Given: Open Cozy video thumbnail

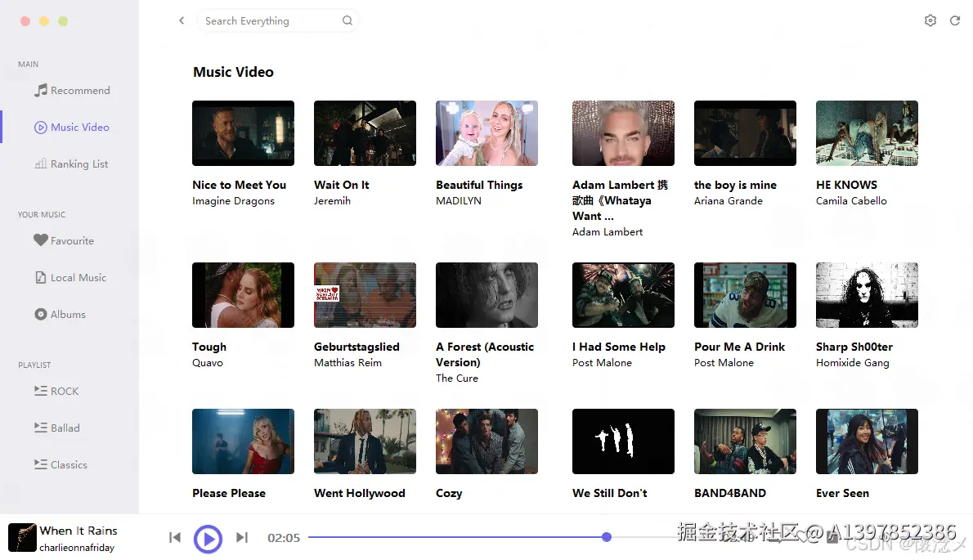Looking at the screenshot, I should click(x=486, y=441).
